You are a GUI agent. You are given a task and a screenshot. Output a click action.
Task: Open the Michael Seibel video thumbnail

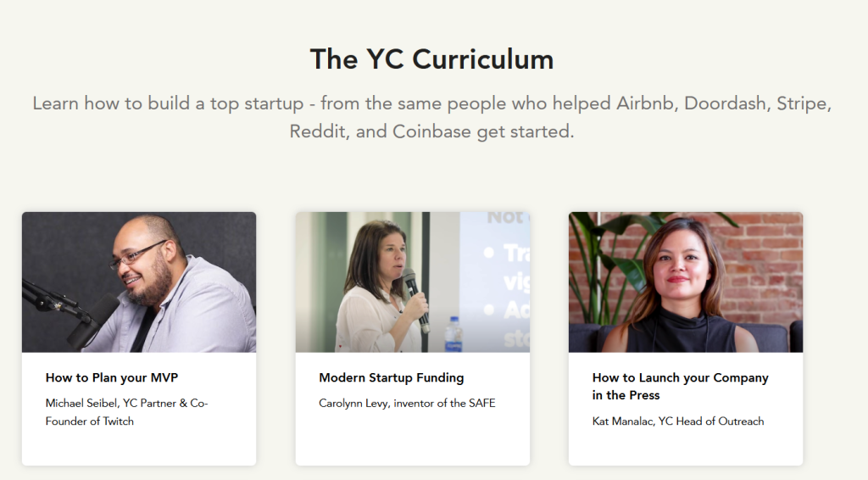[139, 282]
